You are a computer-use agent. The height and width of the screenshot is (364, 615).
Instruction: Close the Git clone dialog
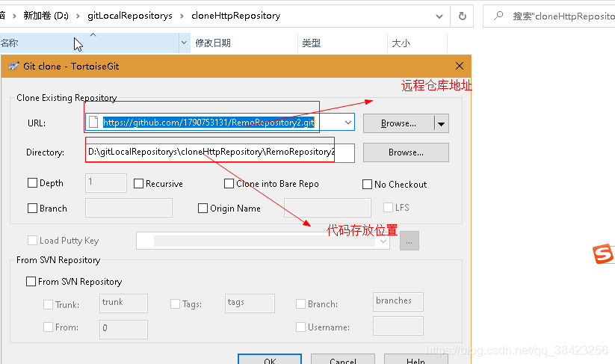click(x=460, y=66)
